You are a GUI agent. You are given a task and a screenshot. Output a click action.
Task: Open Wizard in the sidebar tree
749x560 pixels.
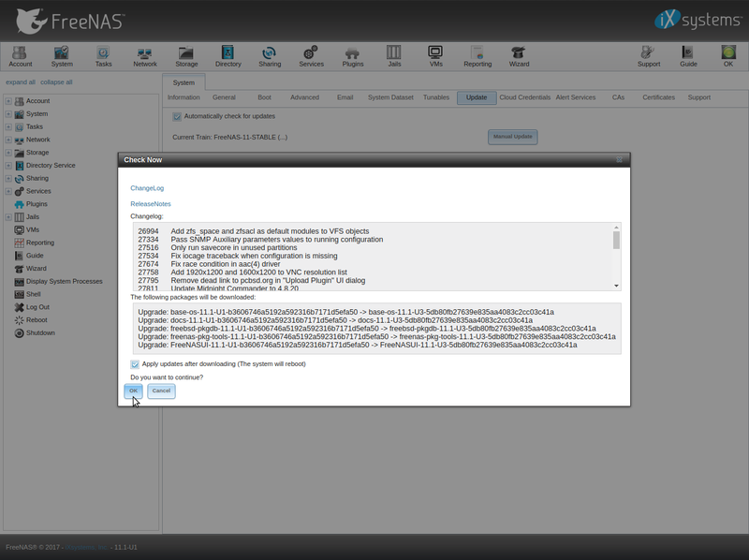pyautogui.click(x=36, y=269)
